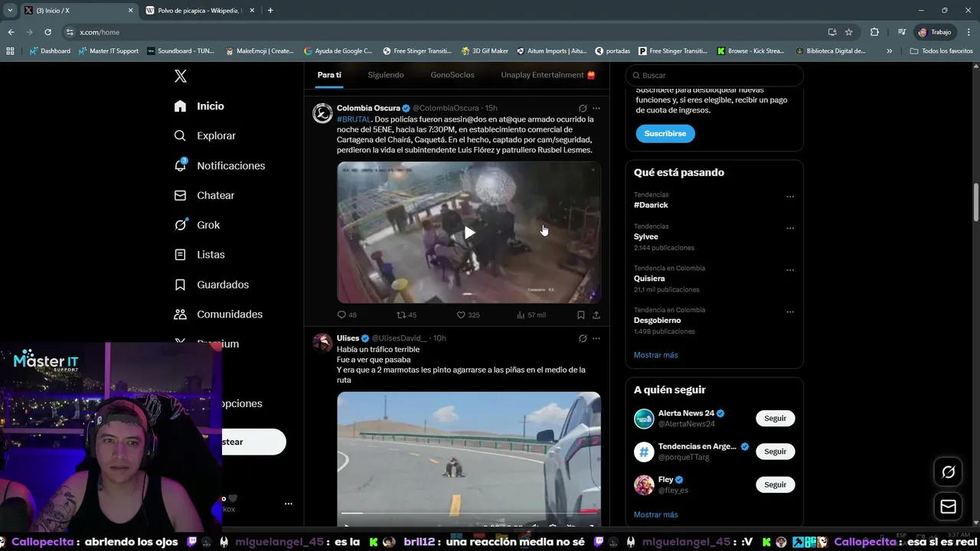
Task: Switch to Unaplay Entertainment tab
Action: pos(548,75)
